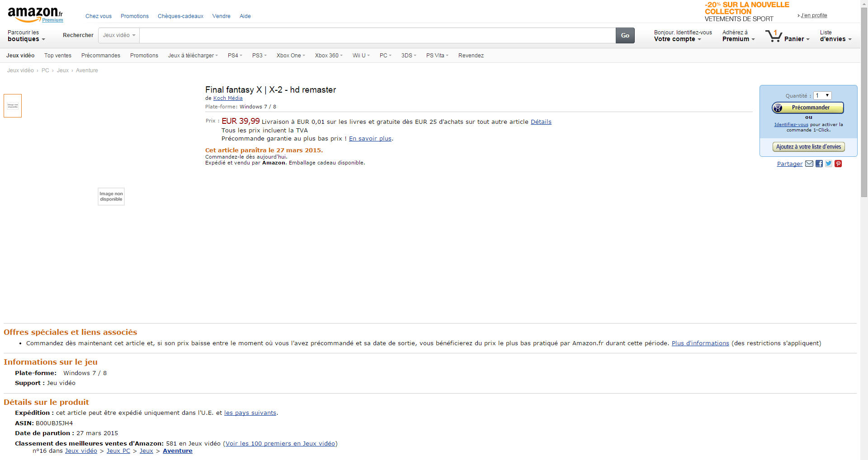This screenshot has height=460, width=868.
Task: Click breadcrumb 'Jeux vidéo'
Action: point(20,70)
